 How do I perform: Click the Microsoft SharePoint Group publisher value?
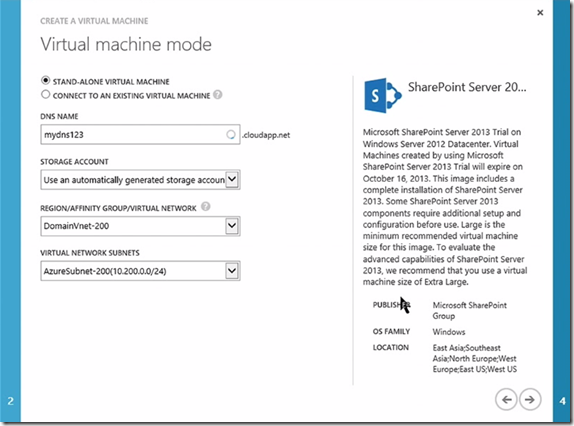469,310
